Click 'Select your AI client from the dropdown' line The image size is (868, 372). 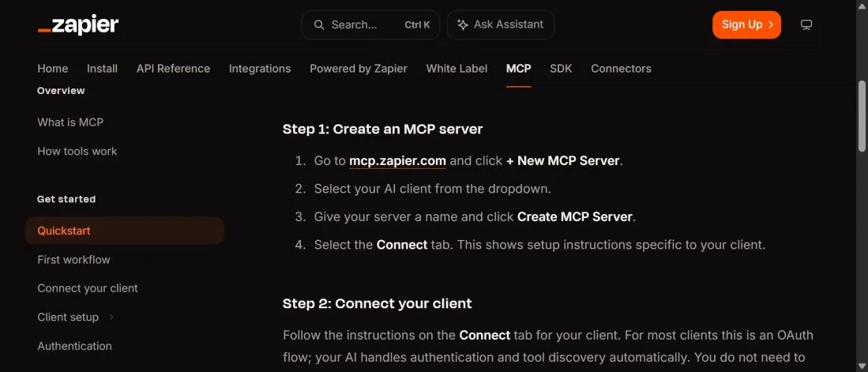coord(432,189)
